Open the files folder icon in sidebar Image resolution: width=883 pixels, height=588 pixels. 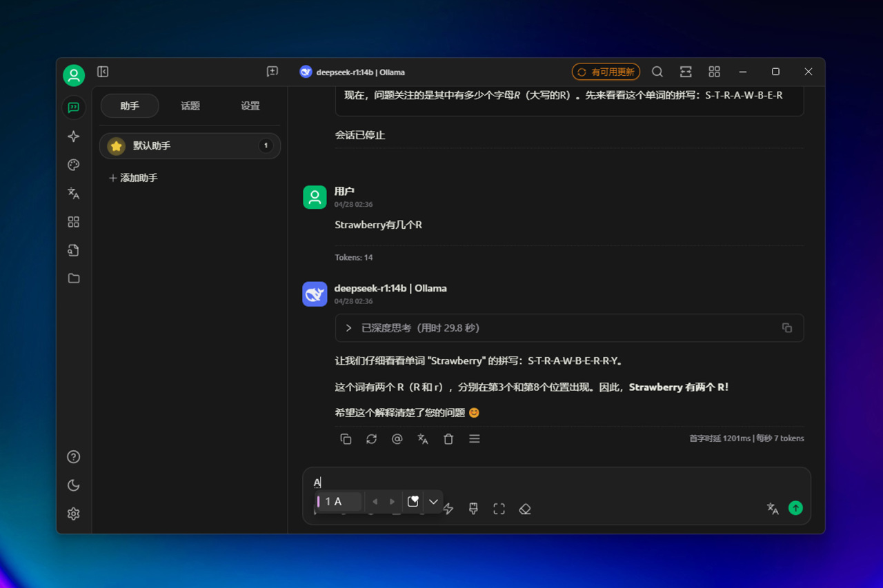74,278
